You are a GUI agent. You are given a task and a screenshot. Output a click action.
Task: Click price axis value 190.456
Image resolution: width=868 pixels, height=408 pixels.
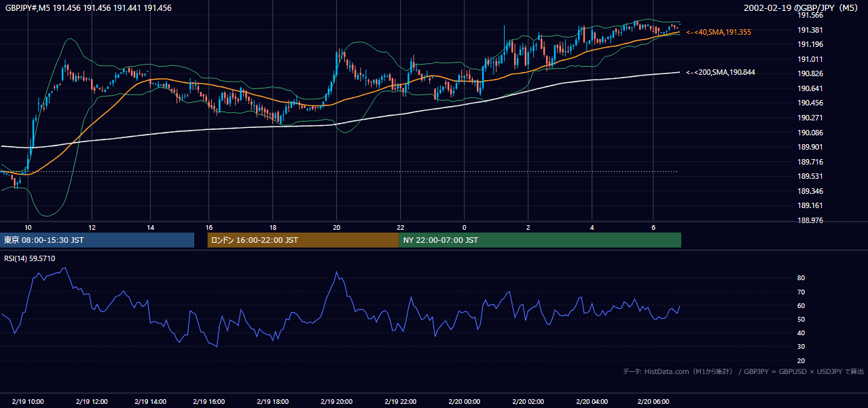click(810, 103)
